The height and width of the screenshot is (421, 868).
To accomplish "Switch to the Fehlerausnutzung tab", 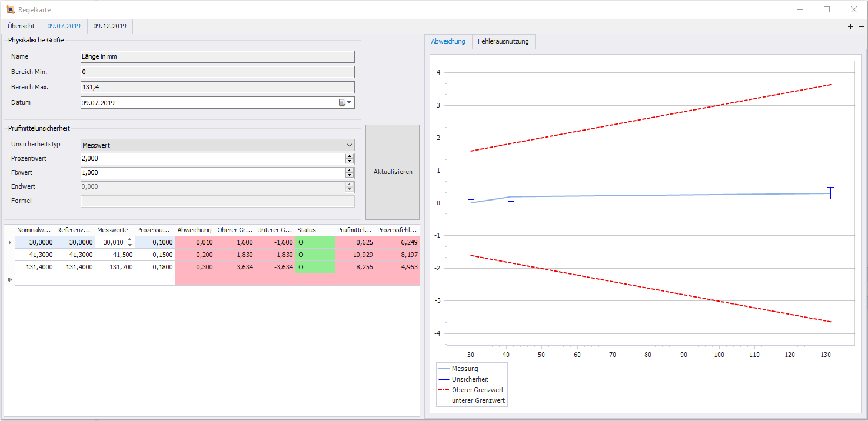I will (x=503, y=41).
